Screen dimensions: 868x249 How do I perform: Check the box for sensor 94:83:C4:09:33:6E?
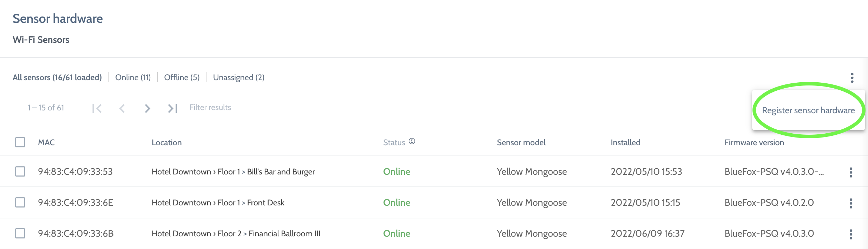tap(20, 203)
